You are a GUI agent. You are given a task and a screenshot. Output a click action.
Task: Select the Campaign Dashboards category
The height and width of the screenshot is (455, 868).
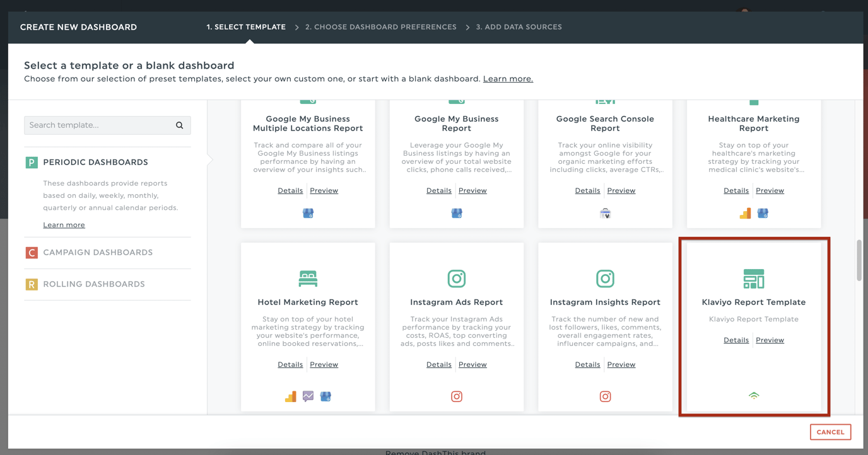[98, 252]
